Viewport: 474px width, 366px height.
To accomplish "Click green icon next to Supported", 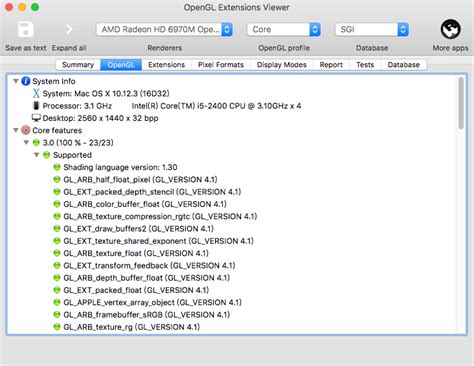I will (x=46, y=155).
